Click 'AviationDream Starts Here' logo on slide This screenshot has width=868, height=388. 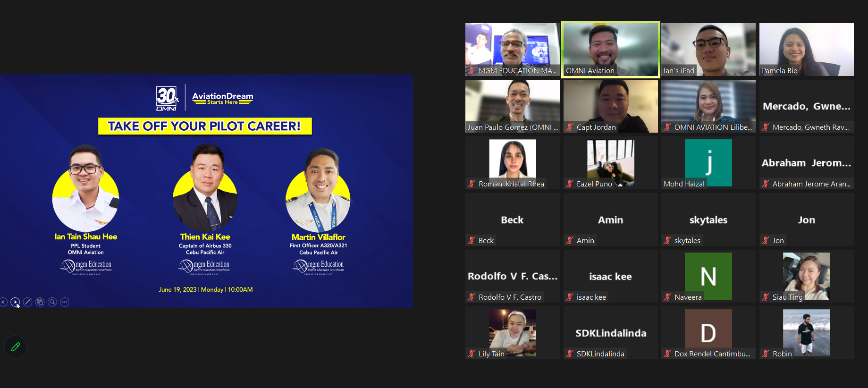click(222, 98)
